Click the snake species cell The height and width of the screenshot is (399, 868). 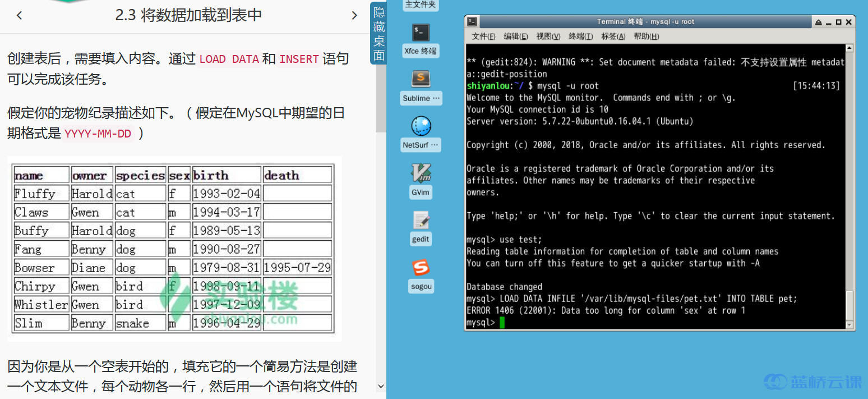pyautogui.click(x=140, y=323)
